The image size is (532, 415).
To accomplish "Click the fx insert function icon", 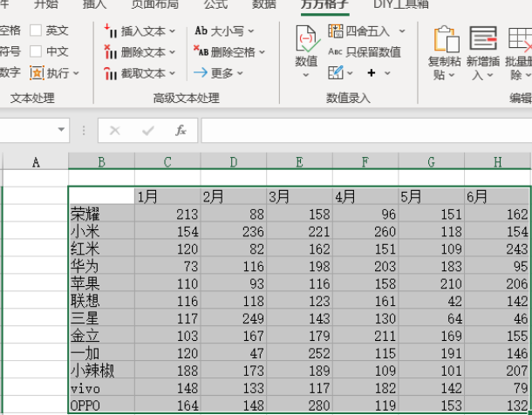I will (x=181, y=131).
